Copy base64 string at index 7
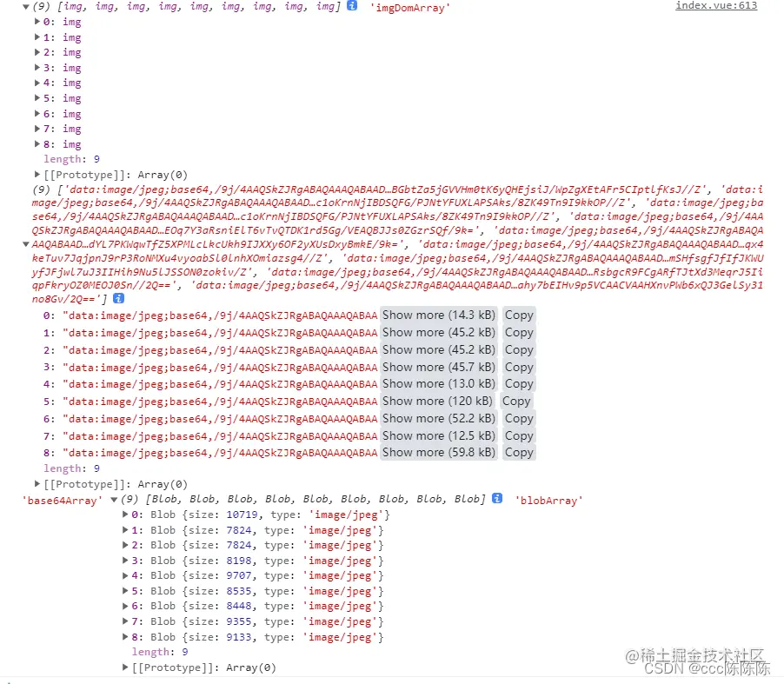Image resolution: width=784 pixels, height=684 pixels. pyautogui.click(x=519, y=436)
